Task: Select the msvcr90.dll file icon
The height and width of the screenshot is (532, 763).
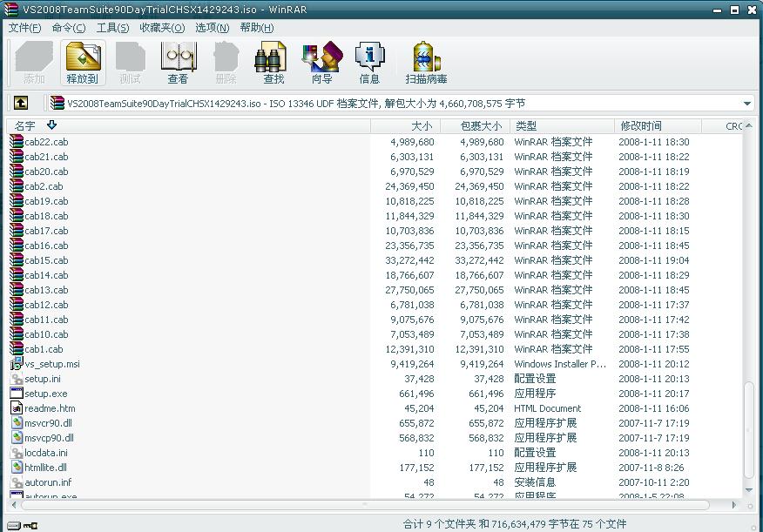Action: [17, 422]
